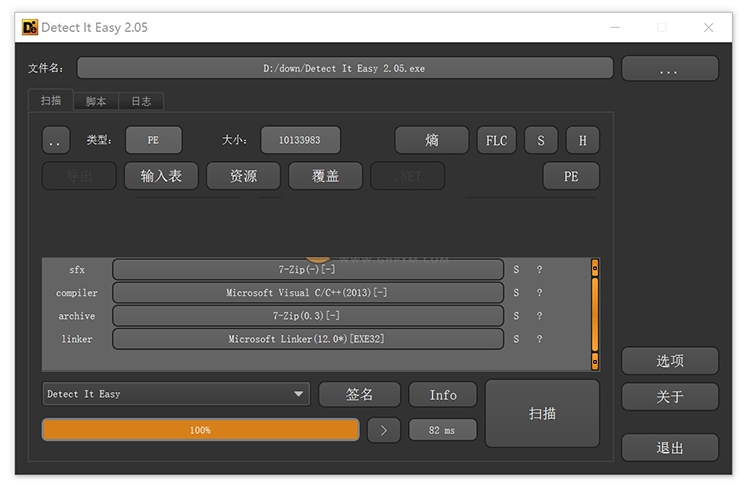Viewport: 750px width, 492px height.
Task: Click the ".." button beside type label
Action: click(55, 141)
